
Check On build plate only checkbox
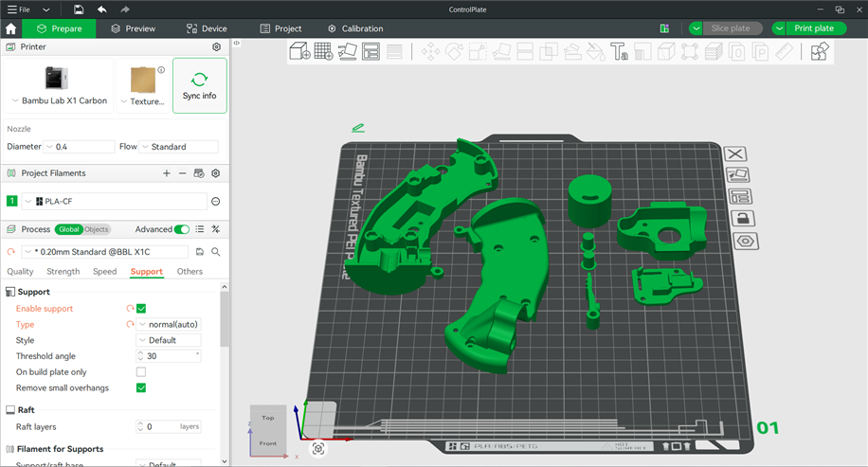(141, 372)
